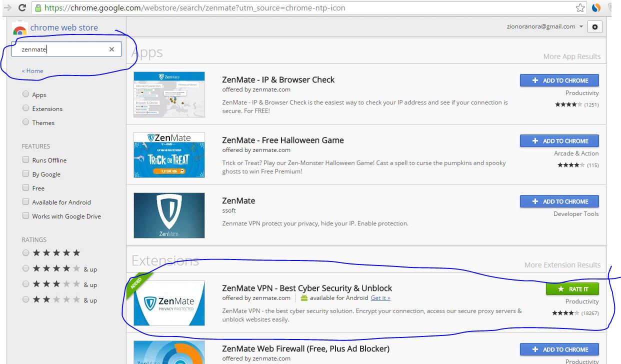
Task: Select the Apps radio filter
Action: tap(25, 94)
